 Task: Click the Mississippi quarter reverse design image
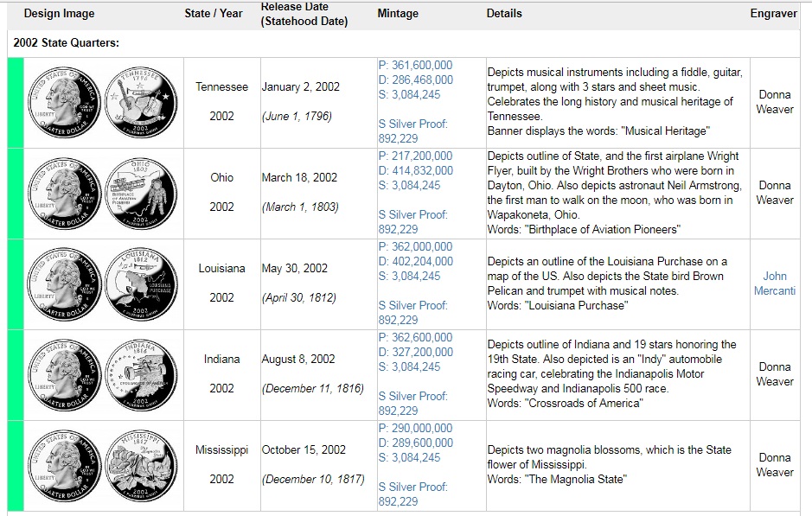pos(141,465)
